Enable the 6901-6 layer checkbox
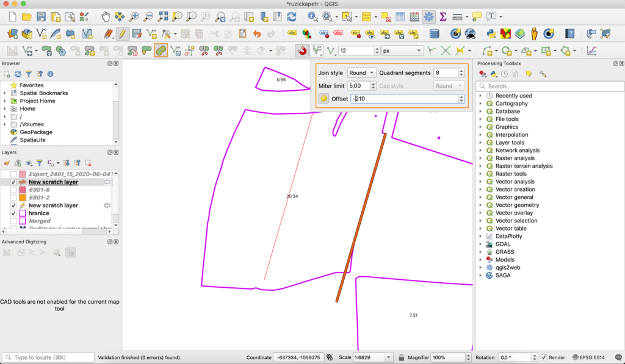This screenshot has width=625, height=364. click(x=13, y=190)
